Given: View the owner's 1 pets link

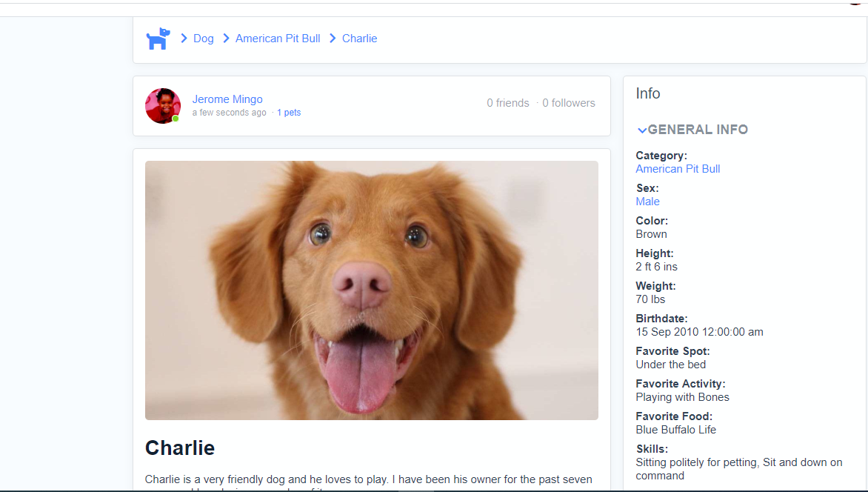Looking at the screenshot, I should click(x=289, y=113).
